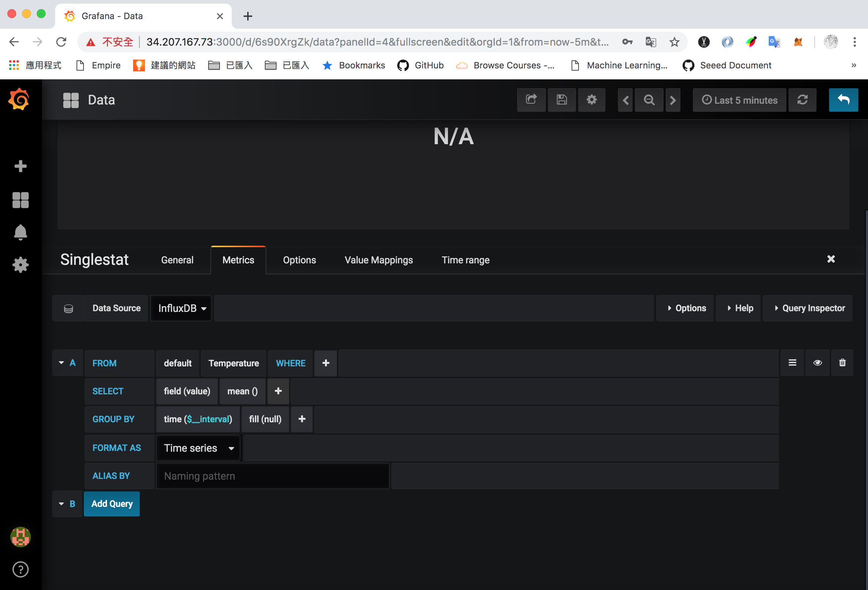
Task: Shift time range backward with left arrow
Action: point(626,100)
